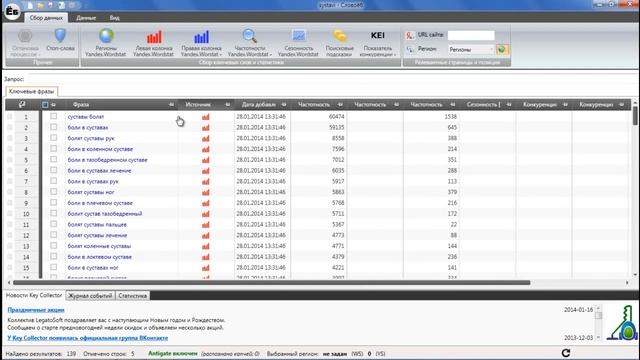Open the phrase link болят коленные суставы
The image size is (640, 360).
pos(99,246)
